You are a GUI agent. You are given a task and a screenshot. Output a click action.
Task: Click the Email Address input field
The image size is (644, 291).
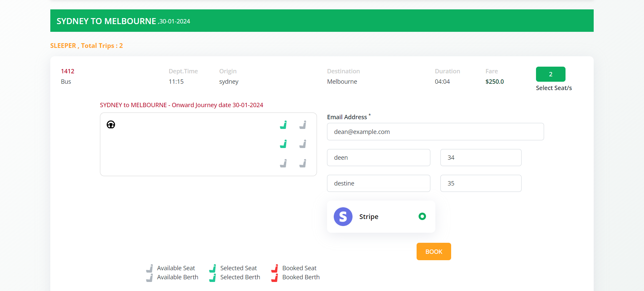click(435, 132)
